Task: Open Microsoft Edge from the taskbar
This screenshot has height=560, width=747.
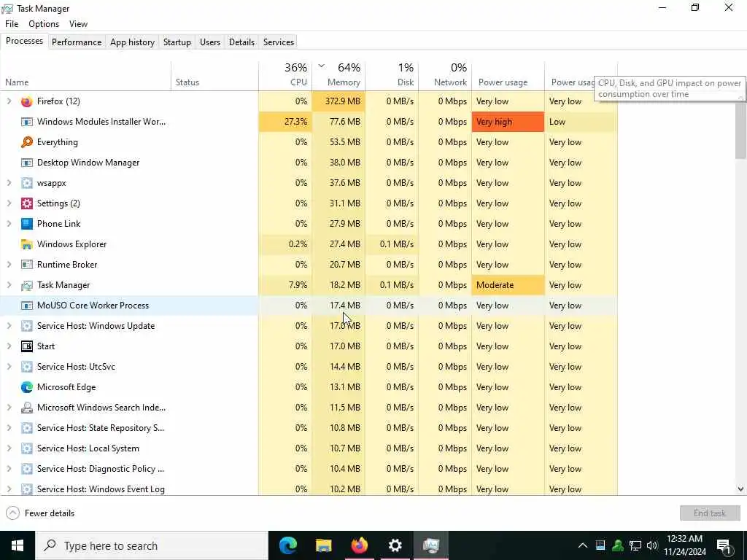Action: coord(287,545)
